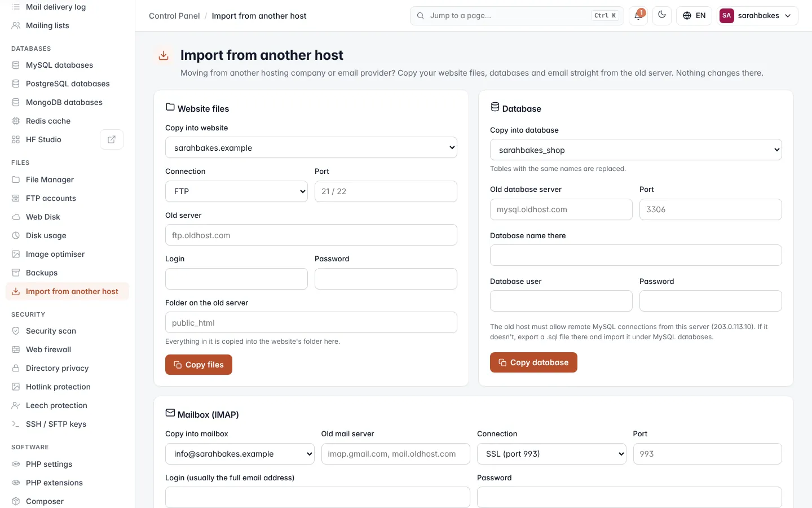Expand the sarahbakes account menu

(757, 16)
